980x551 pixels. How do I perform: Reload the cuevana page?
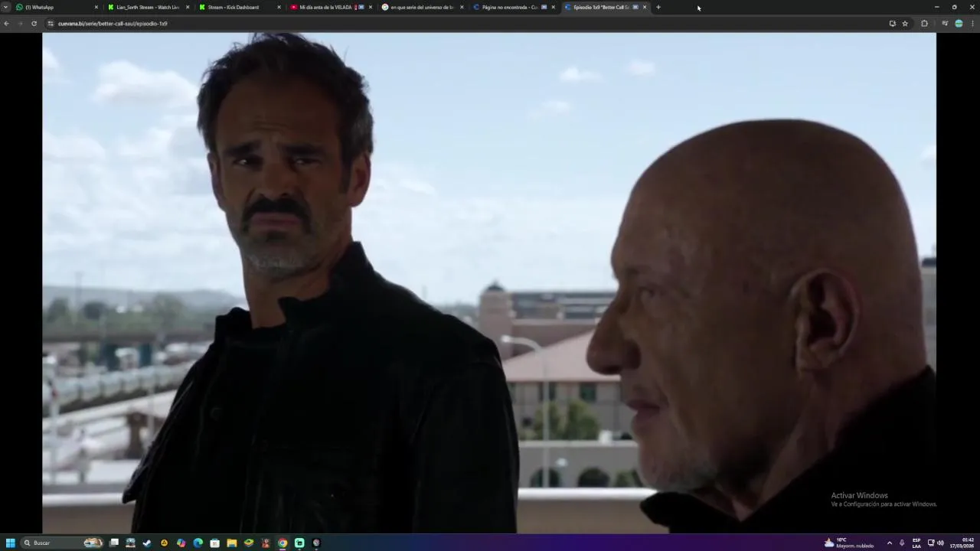click(34, 24)
